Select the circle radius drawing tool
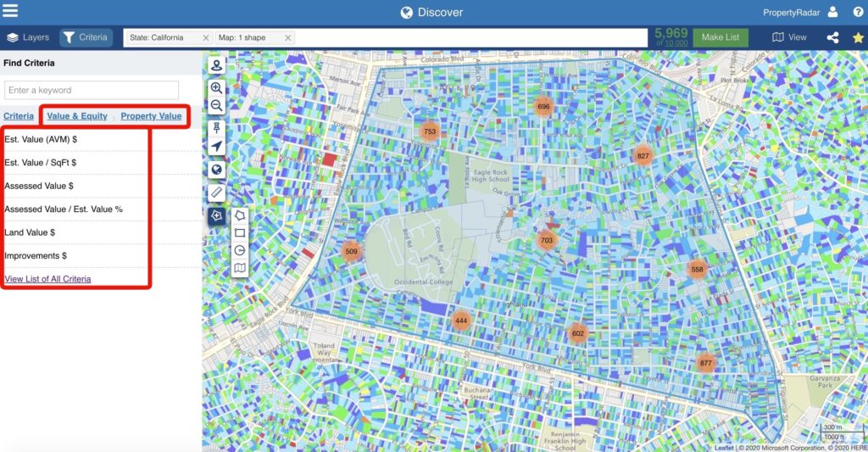The width and height of the screenshot is (868, 452). coord(240,250)
